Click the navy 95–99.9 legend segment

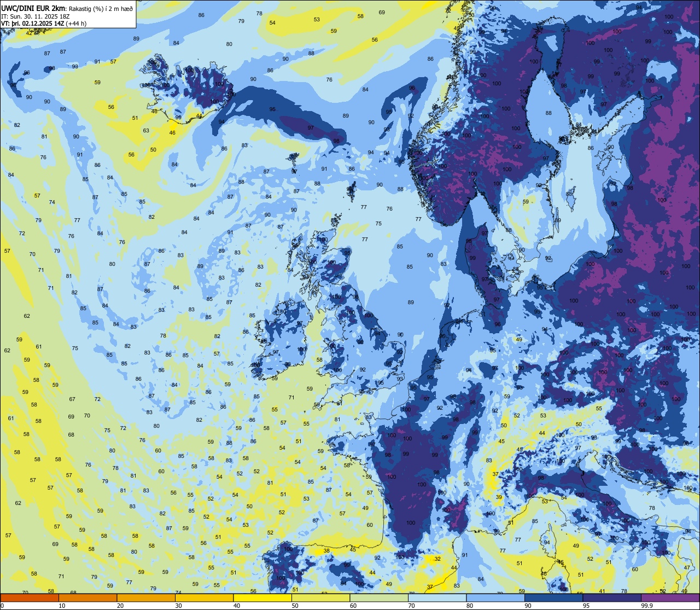[612, 597]
